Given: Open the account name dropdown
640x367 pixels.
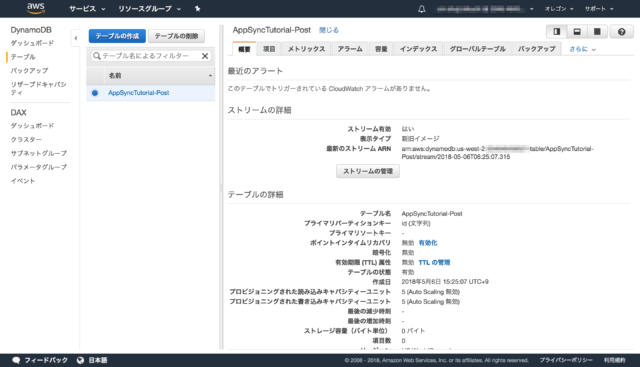Looking at the screenshot, I should [x=485, y=9].
